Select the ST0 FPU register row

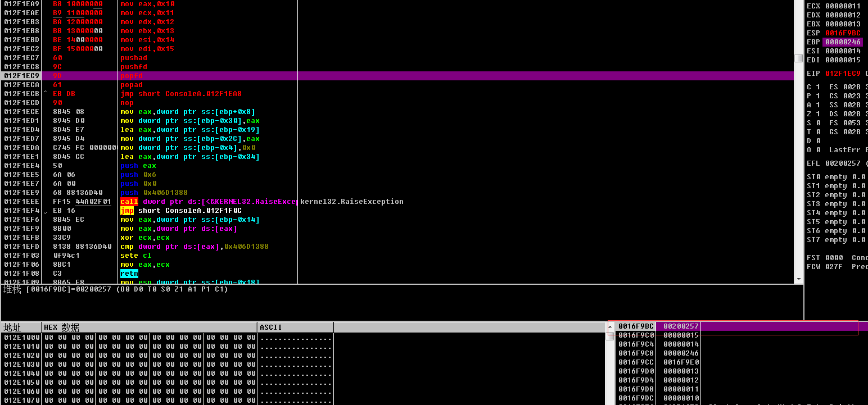837,177
